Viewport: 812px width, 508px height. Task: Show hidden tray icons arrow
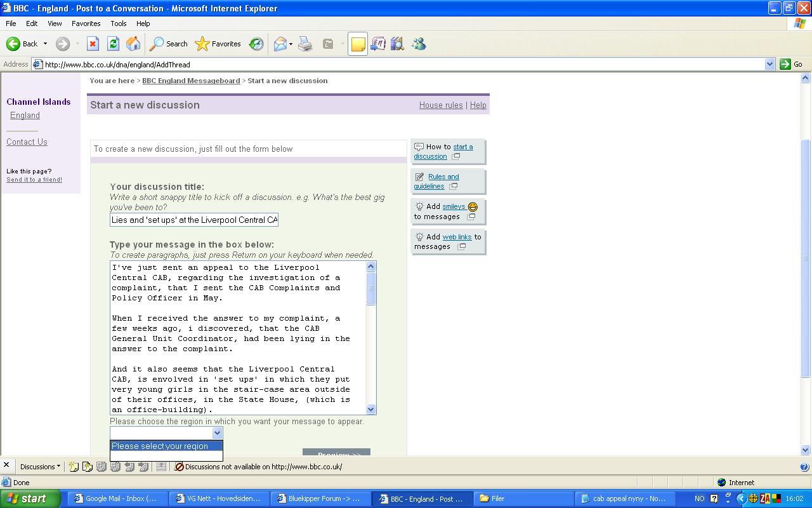[741, 498]
